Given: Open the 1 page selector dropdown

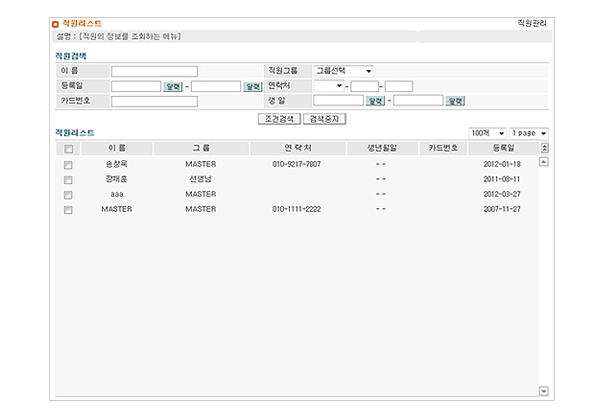Looking at the screenshot, I should pyautogui.click(x=529, y=133).
